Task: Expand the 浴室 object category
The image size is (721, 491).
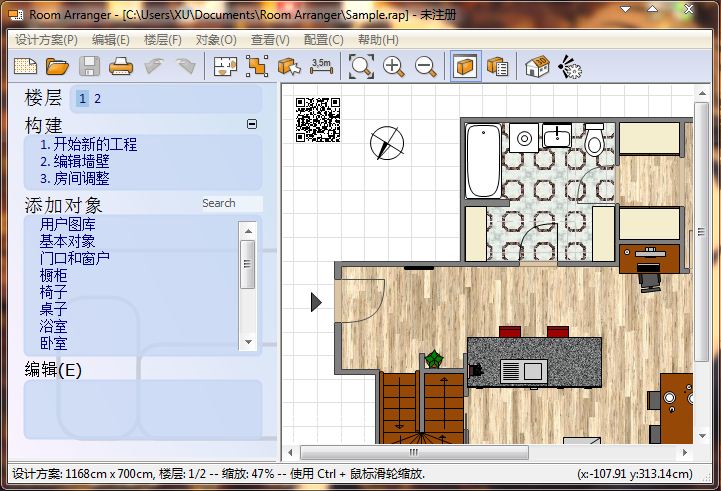Action: (54, 326)
